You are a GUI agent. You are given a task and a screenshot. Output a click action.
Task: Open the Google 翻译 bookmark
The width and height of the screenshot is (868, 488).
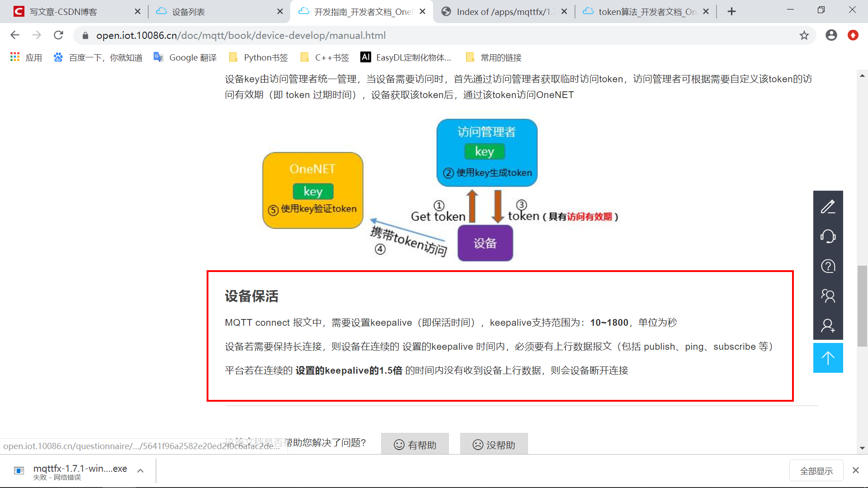(185, 57)
